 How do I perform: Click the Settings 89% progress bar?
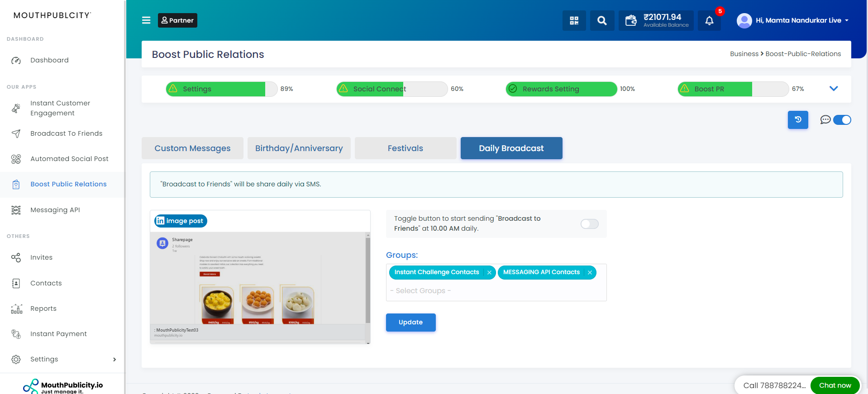(222, 89)
